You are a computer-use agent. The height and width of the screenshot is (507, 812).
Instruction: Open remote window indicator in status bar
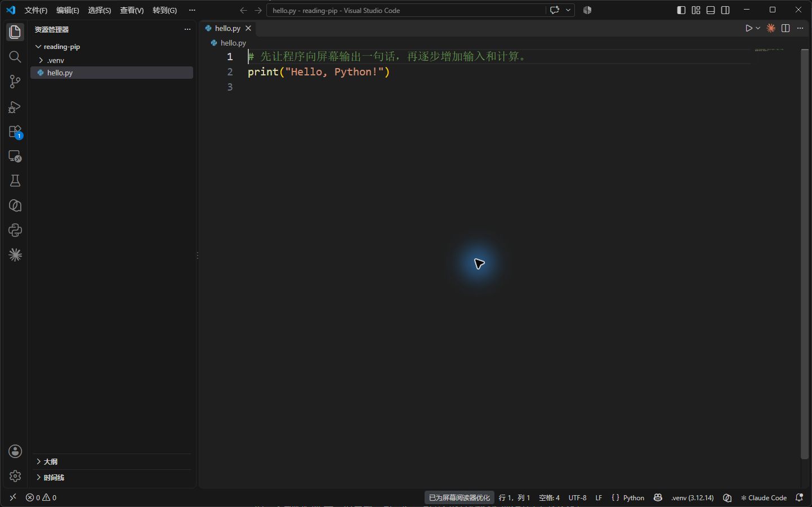[13, 497]
